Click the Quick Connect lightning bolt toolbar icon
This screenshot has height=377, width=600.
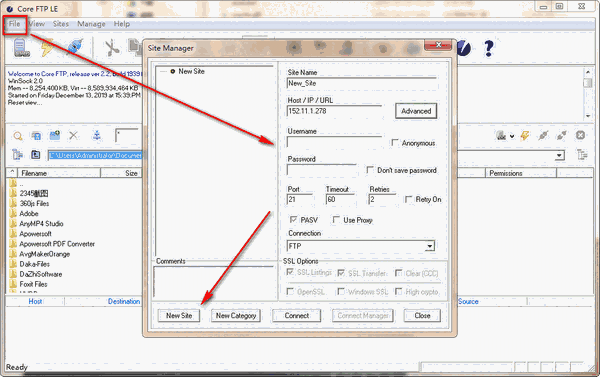(47, 48)
